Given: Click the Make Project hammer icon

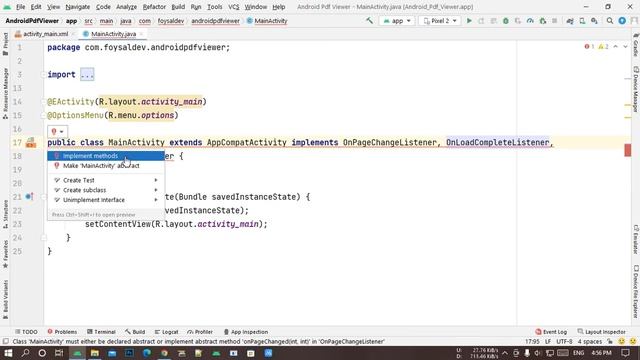Looking at the screenshot, I should 369,21.
